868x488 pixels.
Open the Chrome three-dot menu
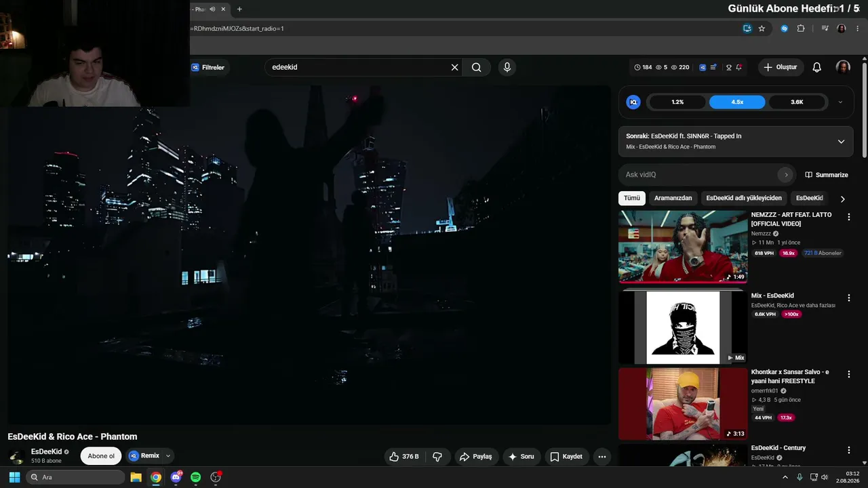point(858,28)
